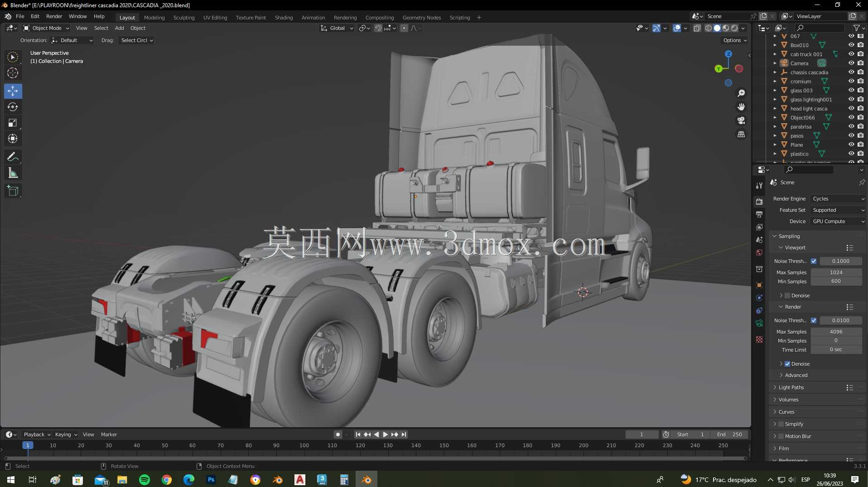Open viewport Options button
This screenshot has height=487, width=868.
735,40
